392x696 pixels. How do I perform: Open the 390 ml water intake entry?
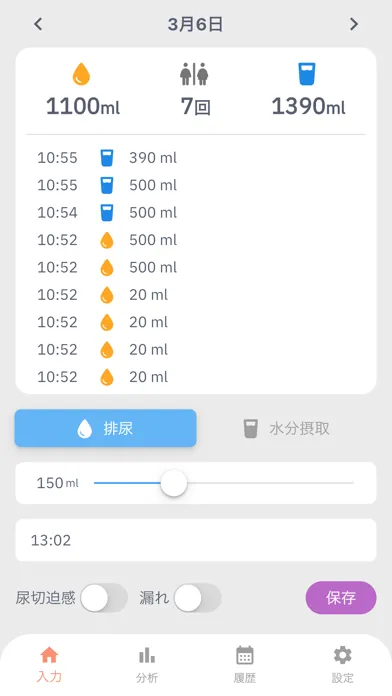[x=195, y=158]
